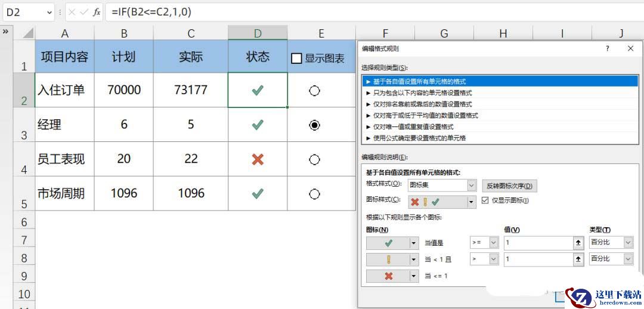The height and width of the screenshot is (309, 644).
Task: Expand the Name Box dropdown showing D2
Action: 48,12
